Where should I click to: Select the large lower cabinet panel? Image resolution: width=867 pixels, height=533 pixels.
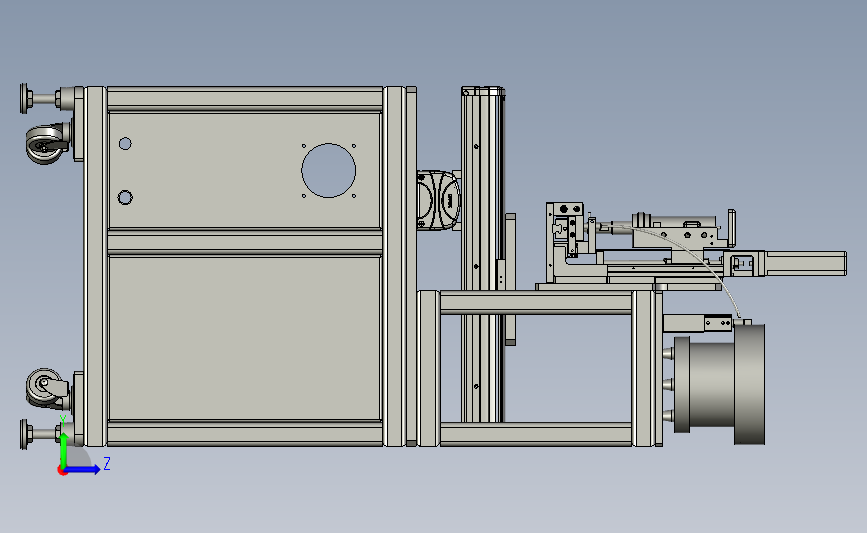click(x=245, y=338)
